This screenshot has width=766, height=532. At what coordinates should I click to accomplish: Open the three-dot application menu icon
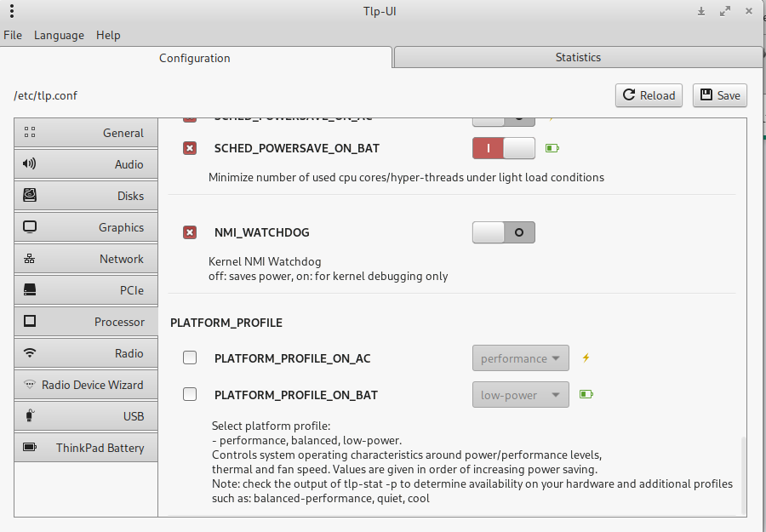point(12,11)
